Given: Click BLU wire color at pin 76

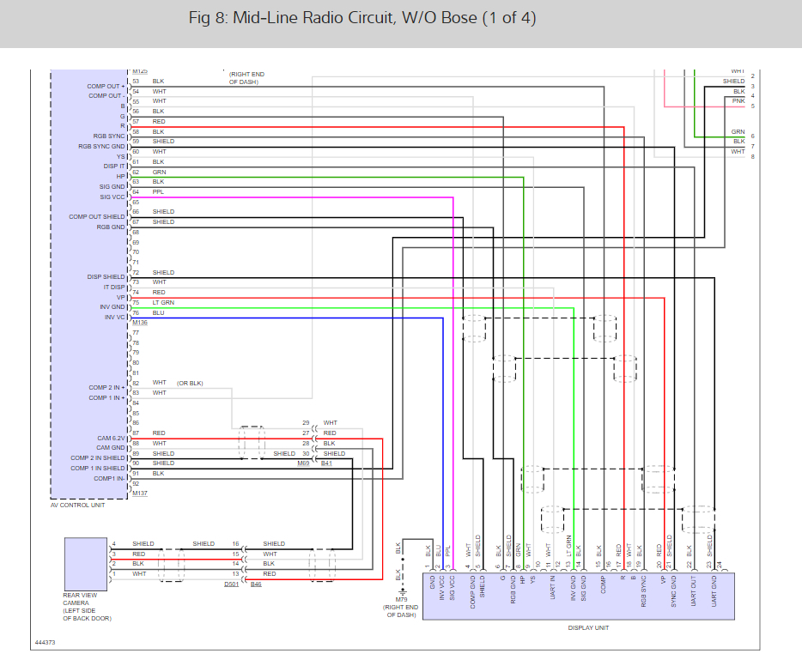Looking at the screenshot, I should point(158,312).
